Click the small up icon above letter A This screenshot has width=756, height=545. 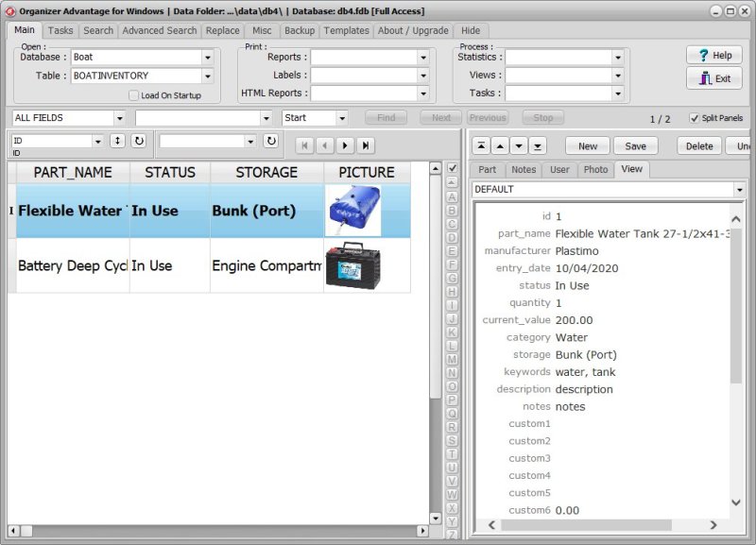[x=452, y=182]
